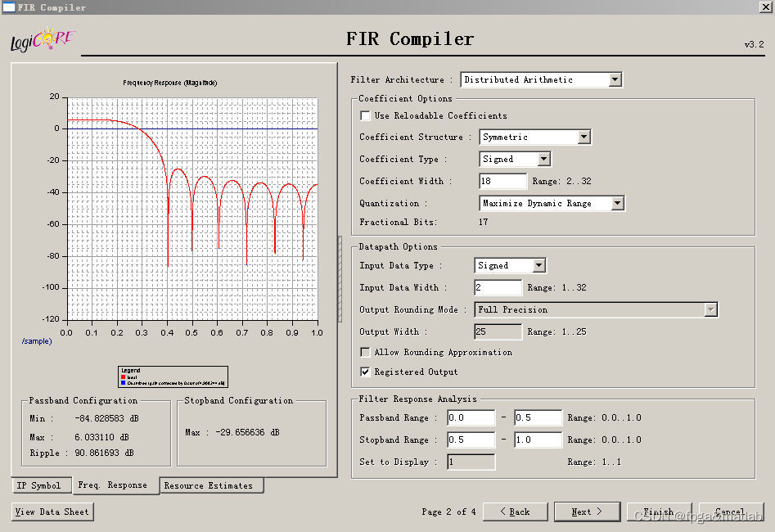Click the Stopband Range end field
The width and height of the screenshot is (775, 532).
pyautogui.click(x=538, y=440)
